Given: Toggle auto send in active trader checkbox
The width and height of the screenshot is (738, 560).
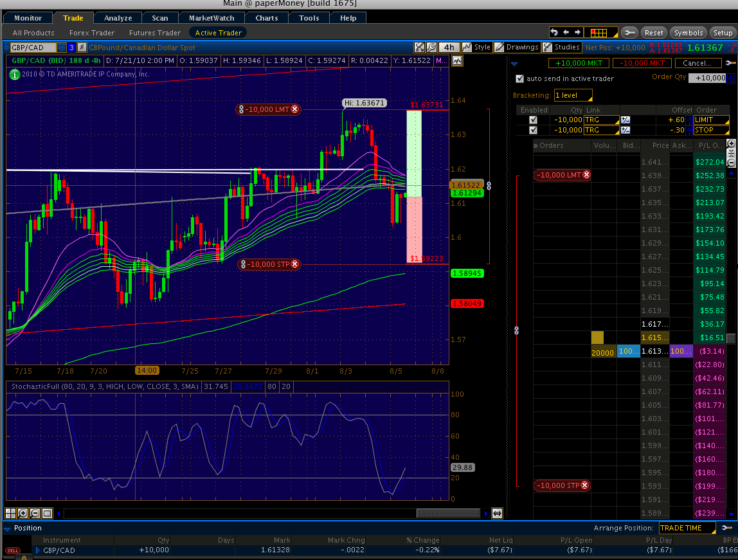Looking at the screenshot, I should 519,78.
